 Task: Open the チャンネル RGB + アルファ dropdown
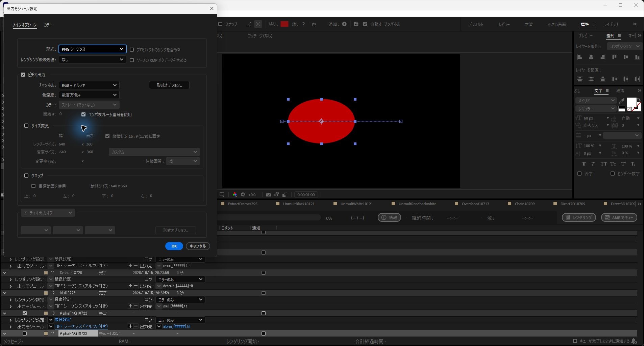coord(89,85)
